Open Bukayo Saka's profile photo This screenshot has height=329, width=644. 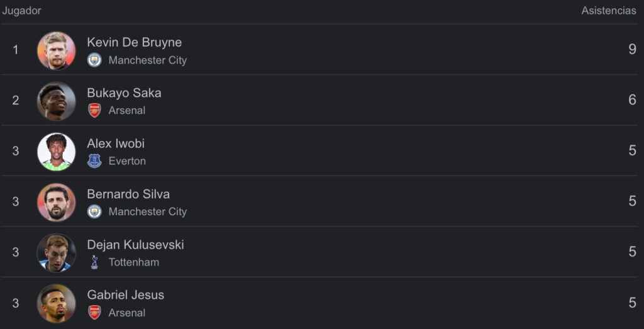(x=56, y=101)
